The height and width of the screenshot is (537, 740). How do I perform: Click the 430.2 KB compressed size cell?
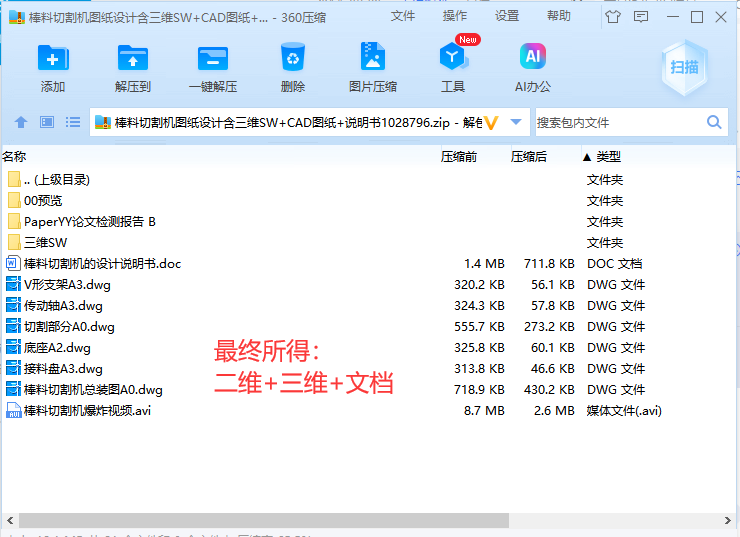pos(549,390)
